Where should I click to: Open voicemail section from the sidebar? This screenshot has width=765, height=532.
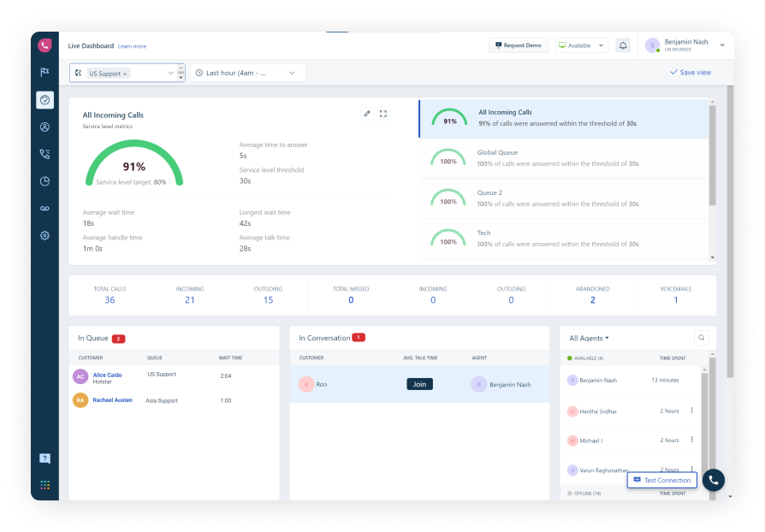(x=44, y=208)
